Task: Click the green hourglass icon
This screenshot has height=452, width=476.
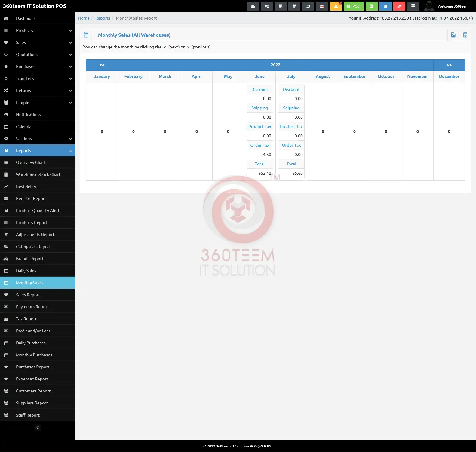Action: click(x=372, y=6)
